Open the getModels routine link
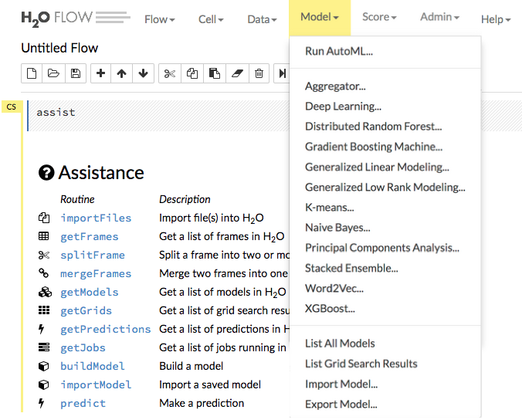Image resolution: width=522 pixels, height=420 pixels. pos(90,292)
